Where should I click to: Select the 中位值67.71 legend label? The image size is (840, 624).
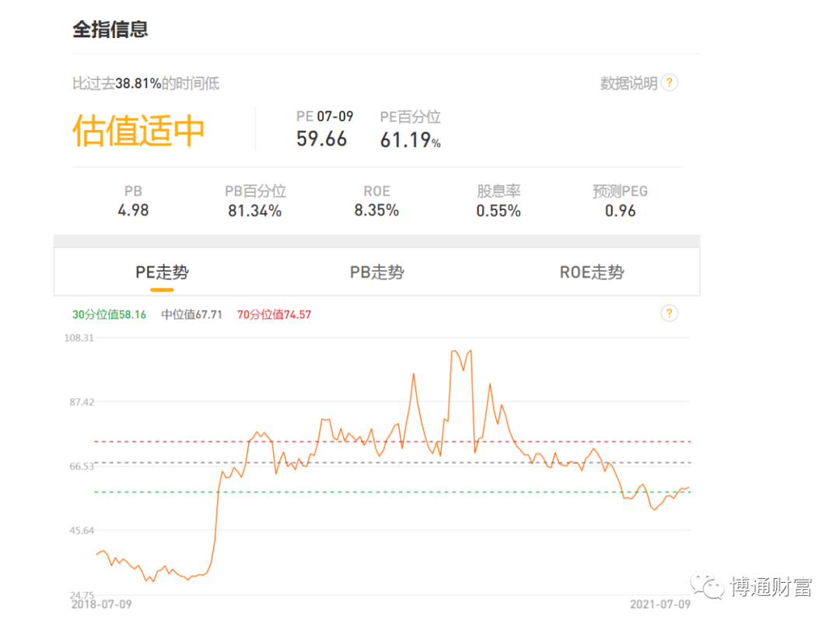[x=192, y=314]
